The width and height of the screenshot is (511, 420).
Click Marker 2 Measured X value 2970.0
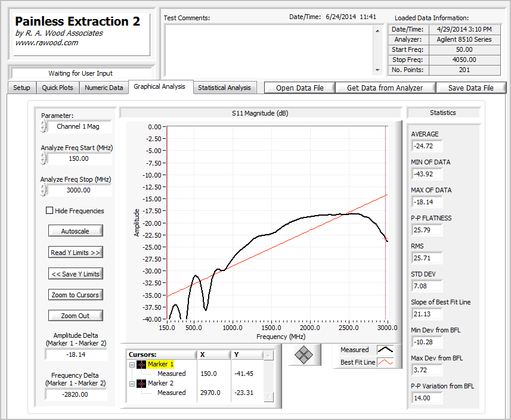[x=210, y=393]
